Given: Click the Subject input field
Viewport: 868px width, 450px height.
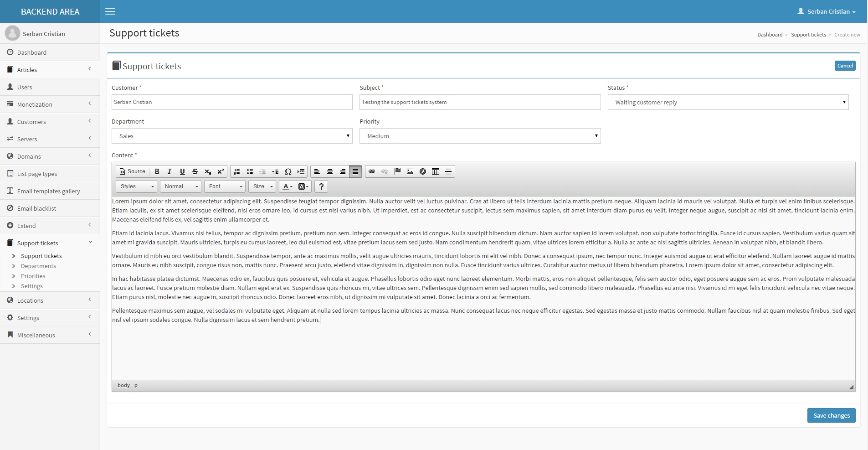Looking at the screenshot, I should (480, 102).
